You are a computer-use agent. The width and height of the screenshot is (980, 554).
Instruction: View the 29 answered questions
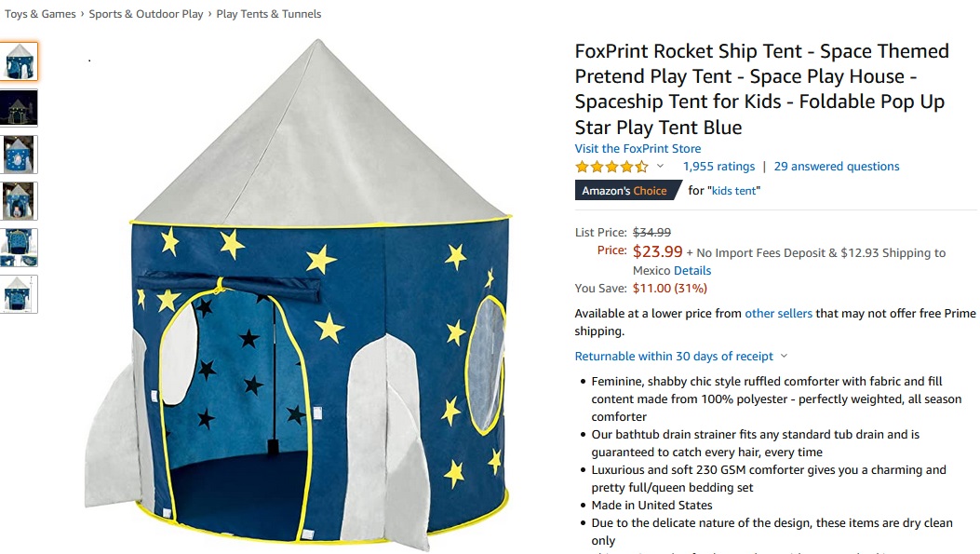coord(837,167)
